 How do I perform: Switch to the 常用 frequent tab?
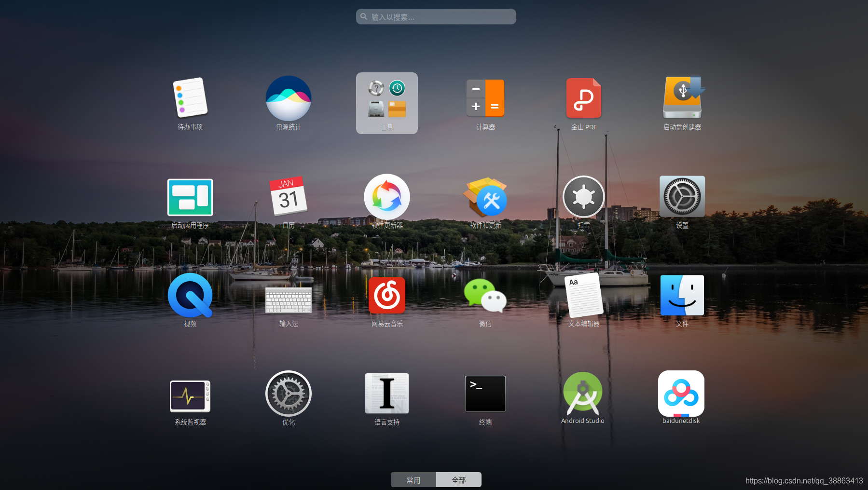click(413, 480)
